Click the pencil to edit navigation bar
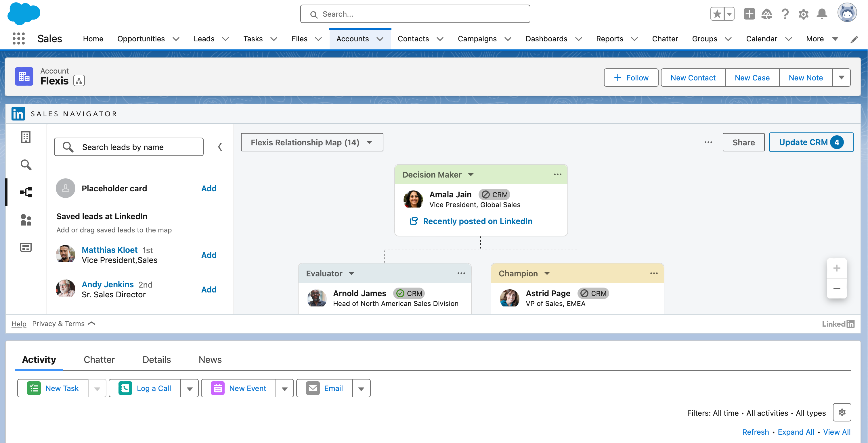Screen dimensions: 868x443 [x=854, y=39]
